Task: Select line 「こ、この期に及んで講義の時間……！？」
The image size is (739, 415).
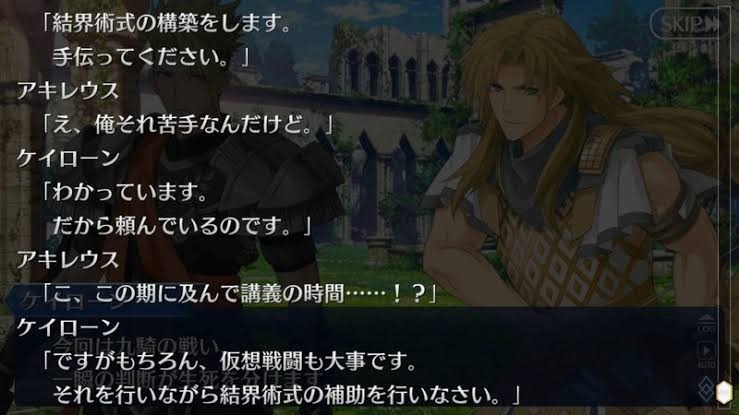Action: pos(239,293)
